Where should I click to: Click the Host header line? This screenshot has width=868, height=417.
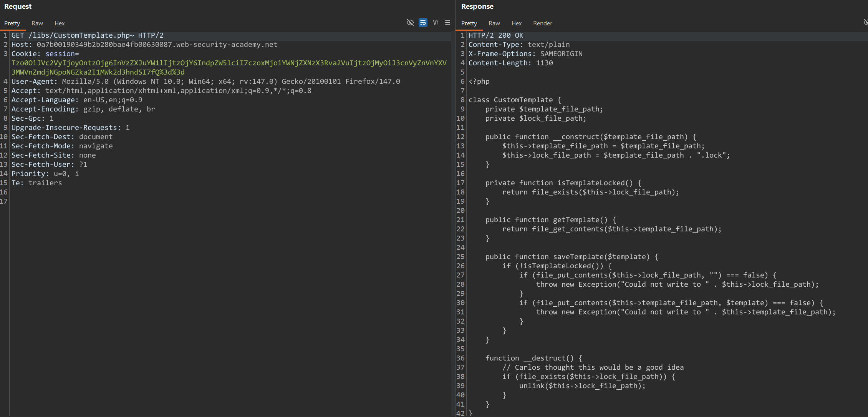[x=144, y=45]
